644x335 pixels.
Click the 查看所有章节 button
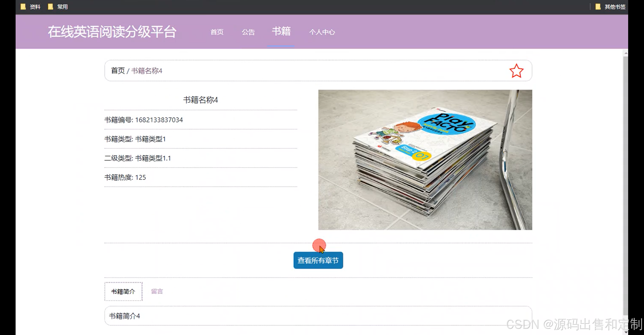click(x=318, y=260)
